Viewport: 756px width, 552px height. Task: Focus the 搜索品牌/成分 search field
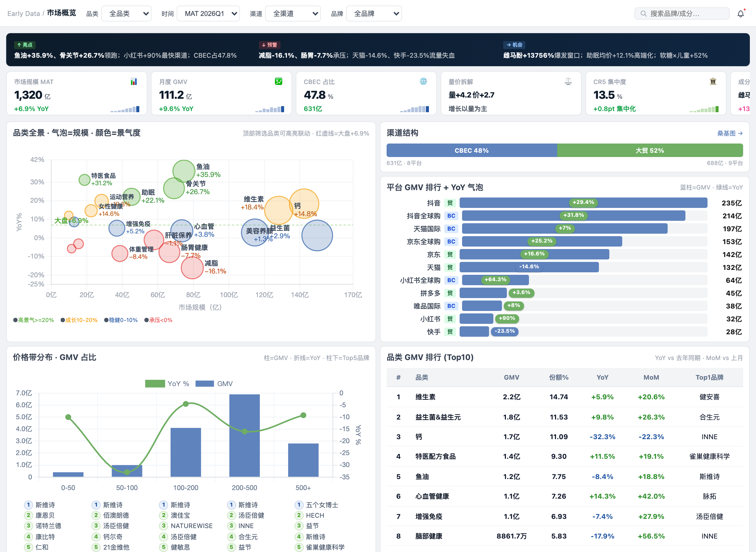[682, 14]
